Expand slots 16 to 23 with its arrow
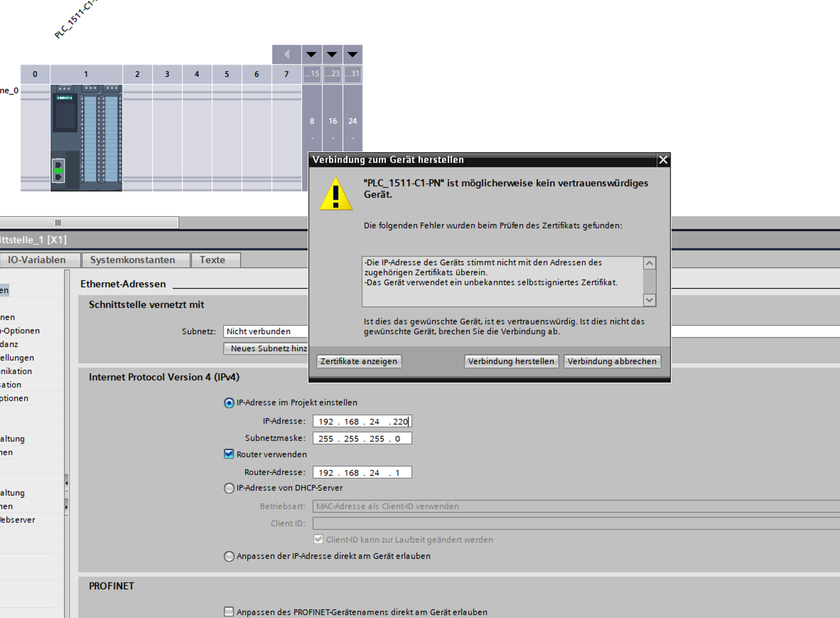The image size is (840, 618). (x=332, y=54)
